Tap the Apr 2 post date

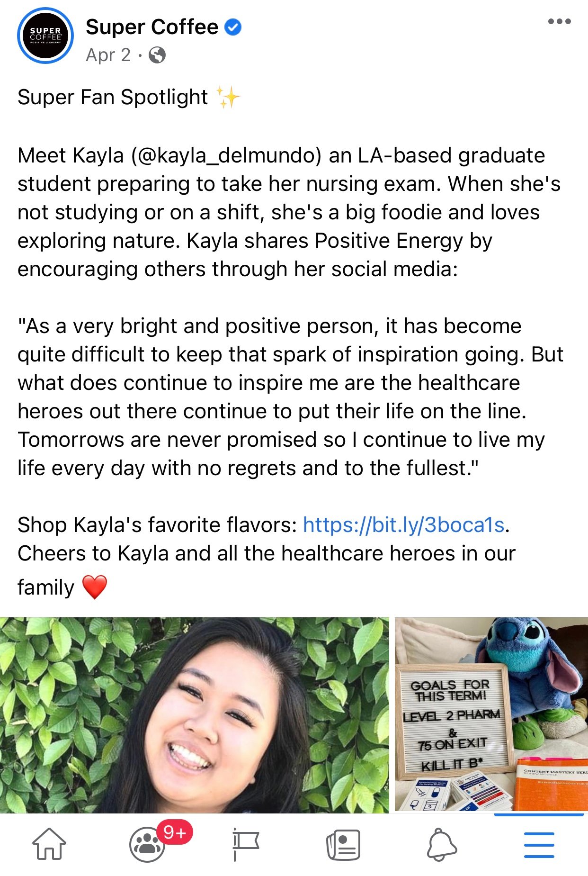108,55
